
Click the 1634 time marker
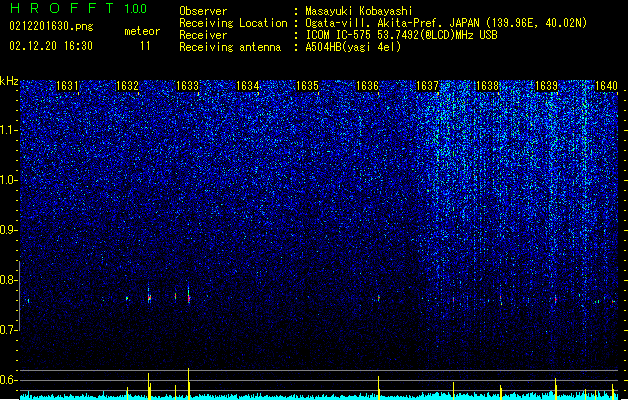point(248,86)
